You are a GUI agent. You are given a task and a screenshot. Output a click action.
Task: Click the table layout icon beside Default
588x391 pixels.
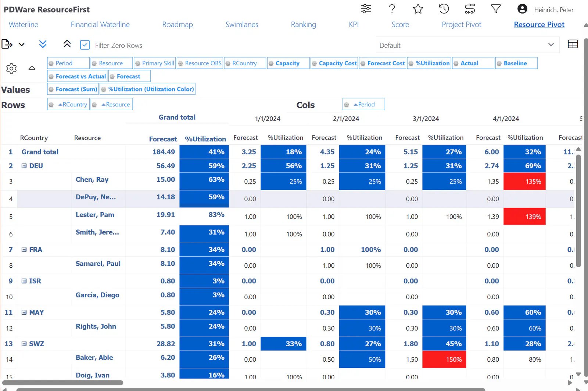click(x=573, y=44)
